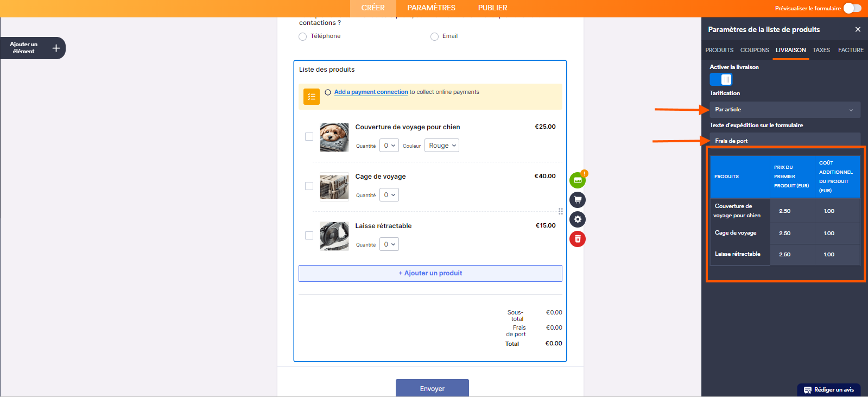This screenshot has width=868, height=397.
Task: Check the Cage de voyage checkbox
Action: coord(309,186)
